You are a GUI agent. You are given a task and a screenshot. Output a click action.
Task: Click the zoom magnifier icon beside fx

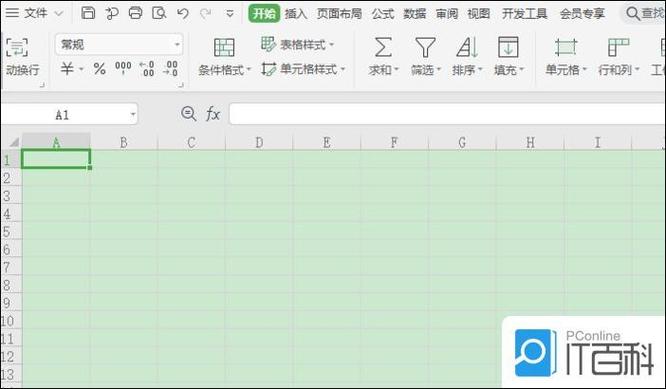coord(188,114)
